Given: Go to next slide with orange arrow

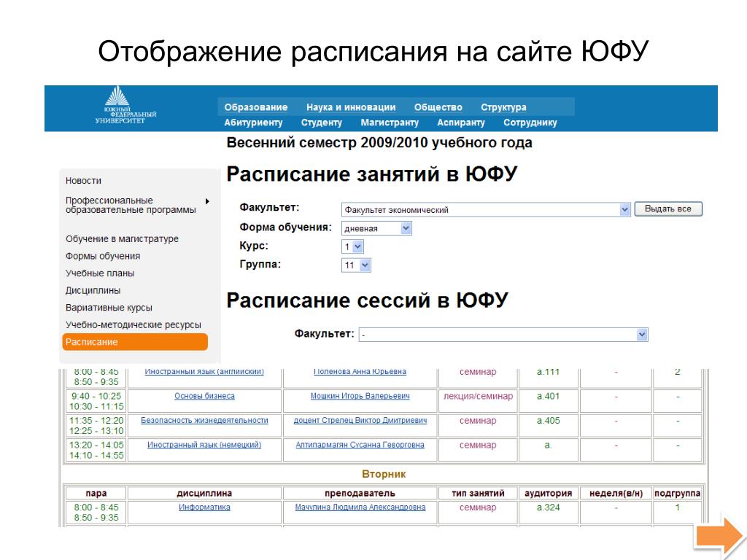Looking at the screenshot, I should (720, 537).
